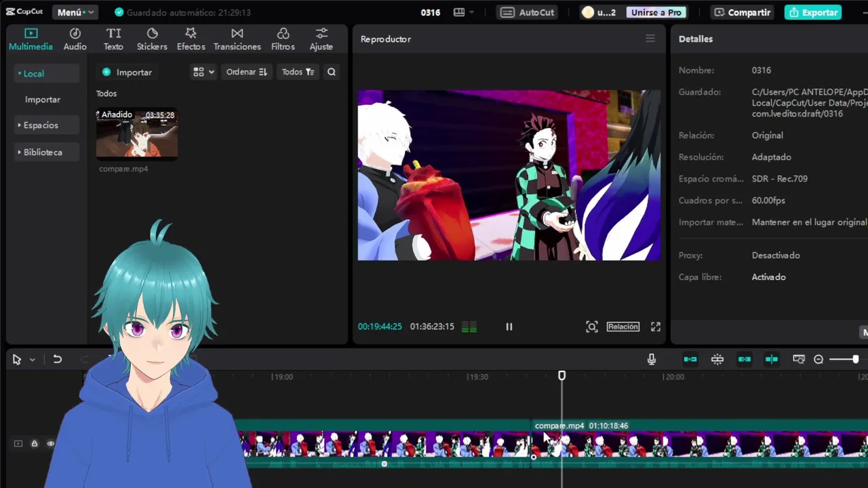The height and width of the screenshot is (488, 868).
Task: Open the Texto tab
Action: click(113, 39)
